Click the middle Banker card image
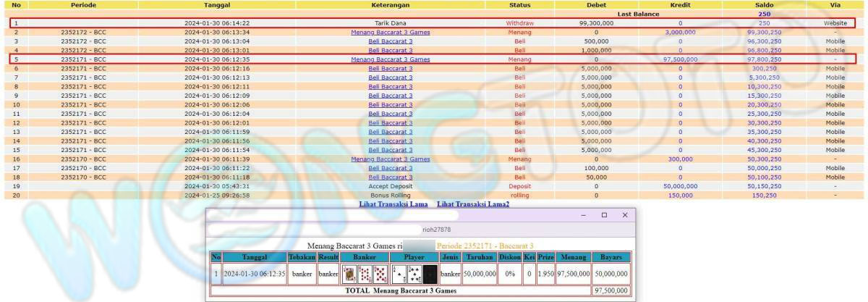The image size is (868, 302). (x=365, y=274)
